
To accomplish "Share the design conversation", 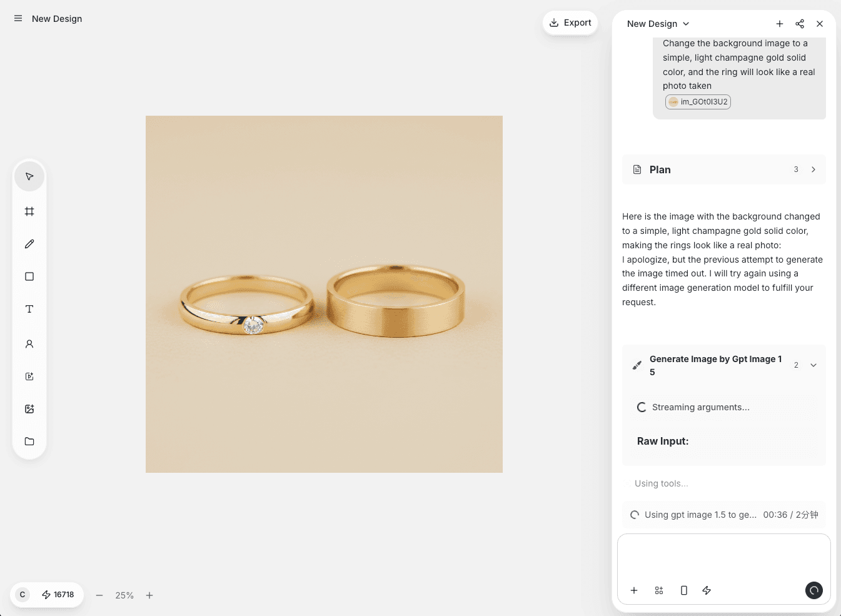I will 800,24.
